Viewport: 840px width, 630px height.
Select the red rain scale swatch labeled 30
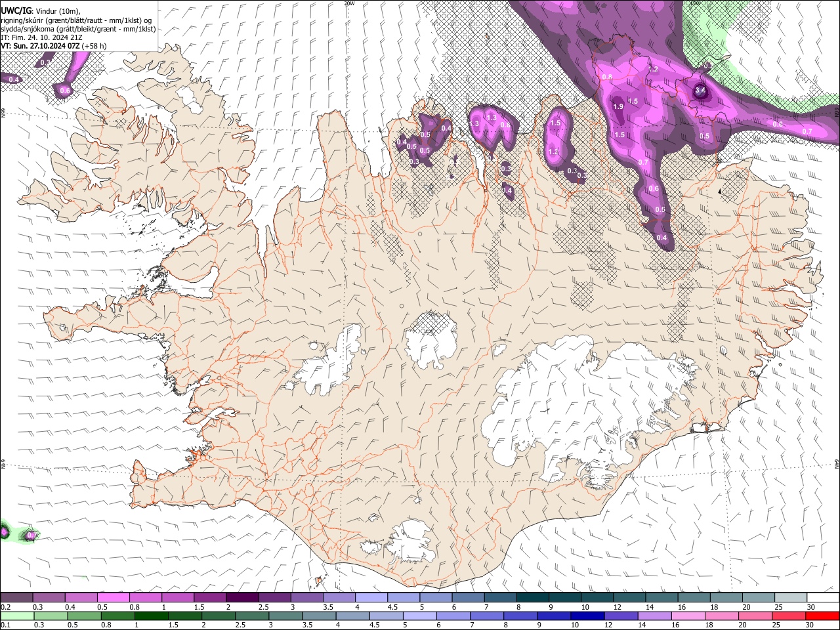[822, 616]
